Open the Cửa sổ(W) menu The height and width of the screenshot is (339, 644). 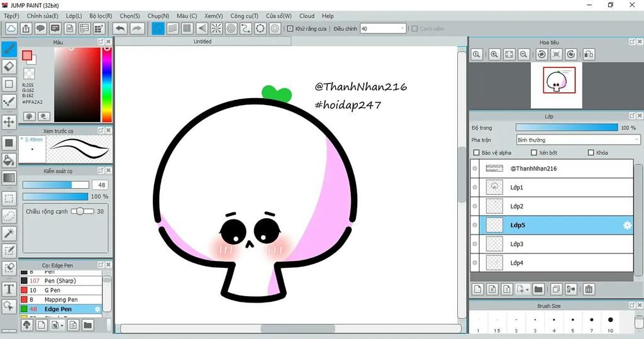tap(279, 16)
